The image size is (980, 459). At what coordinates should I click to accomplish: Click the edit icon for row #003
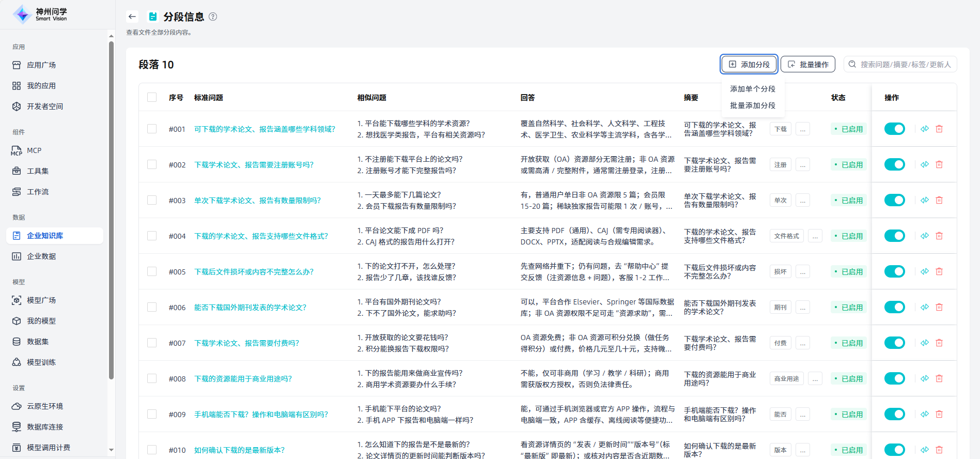(x=925, y=200)
